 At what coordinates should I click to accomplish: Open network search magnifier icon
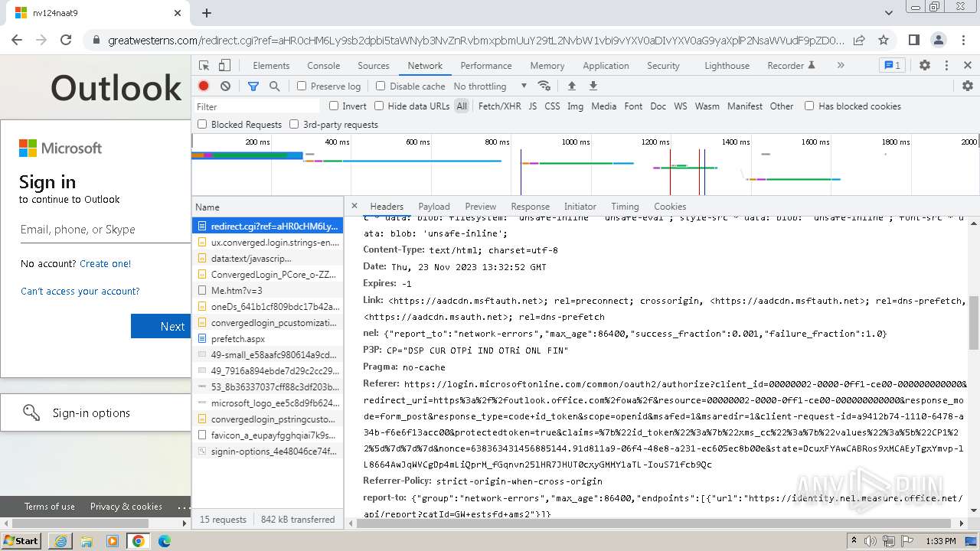click(274, 86)
